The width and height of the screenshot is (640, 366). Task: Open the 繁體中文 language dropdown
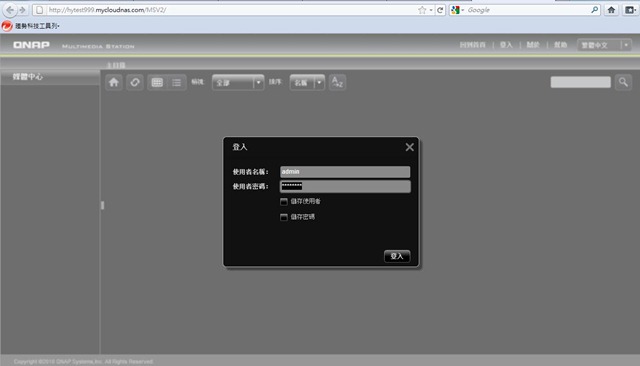(604, 45)
